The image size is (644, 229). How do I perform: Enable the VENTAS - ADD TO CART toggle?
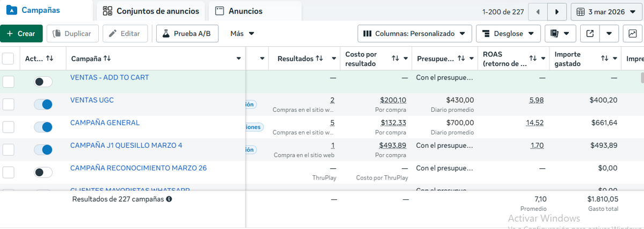pos(43,82)
